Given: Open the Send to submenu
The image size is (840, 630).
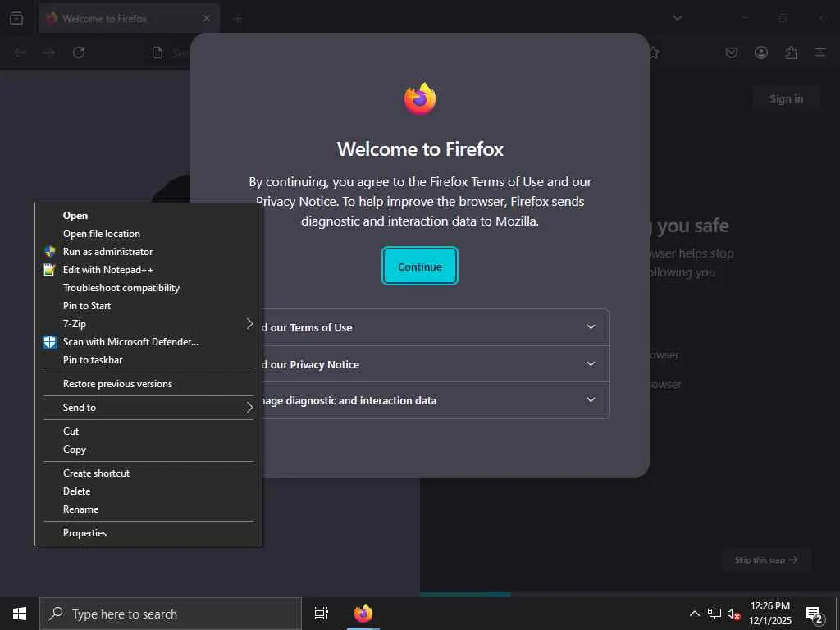Looking at the screenshot, I should (148, 407).
